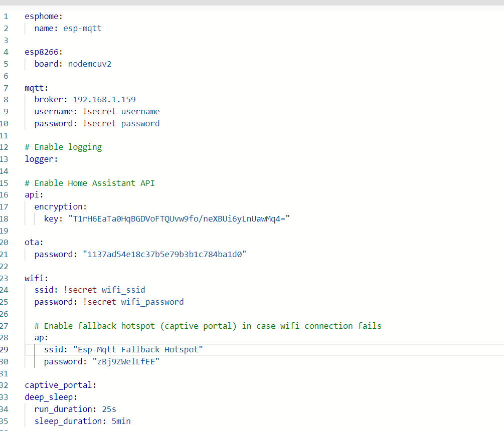Click the 'board:' key on line 5
This screenshot has height=431, width=504.
(49, 64)
